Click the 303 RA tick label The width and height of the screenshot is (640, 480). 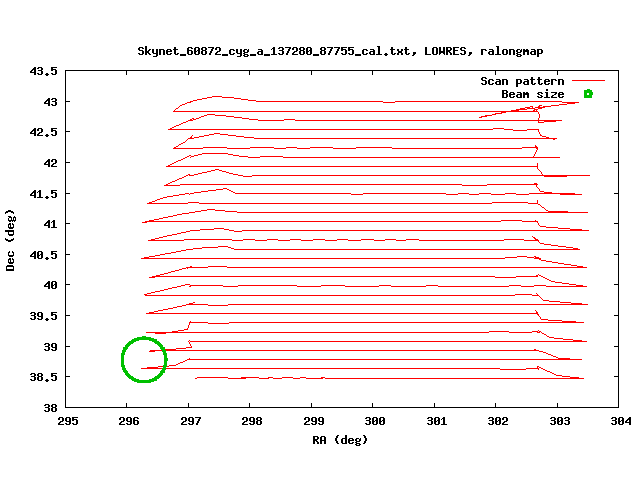click(x=560, y=421)
